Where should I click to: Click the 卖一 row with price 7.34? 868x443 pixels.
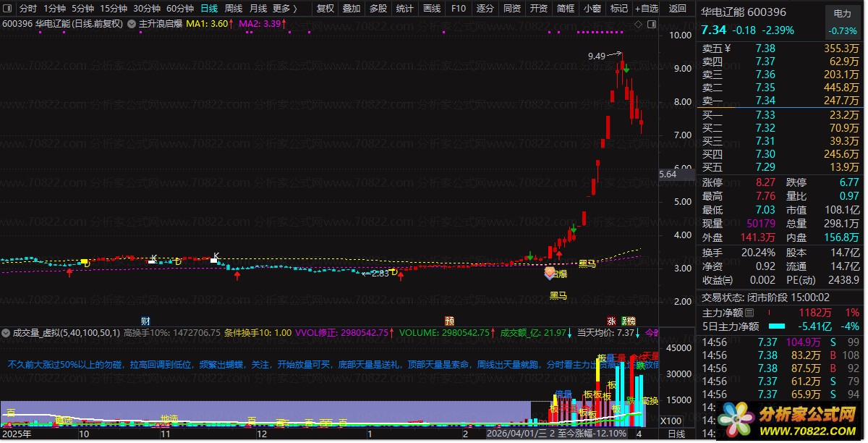pyautogui.click(x=780, y=101)
